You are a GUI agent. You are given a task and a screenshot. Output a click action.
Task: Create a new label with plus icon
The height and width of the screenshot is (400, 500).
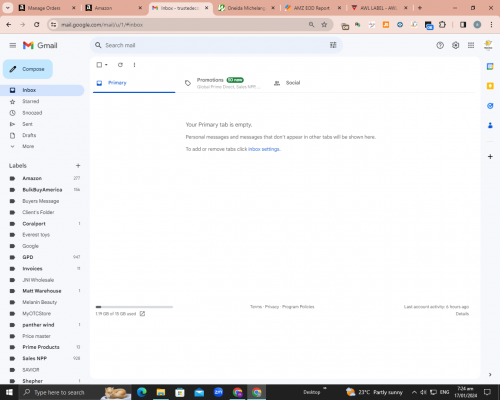pyautogui.click(x=78, y=166)
